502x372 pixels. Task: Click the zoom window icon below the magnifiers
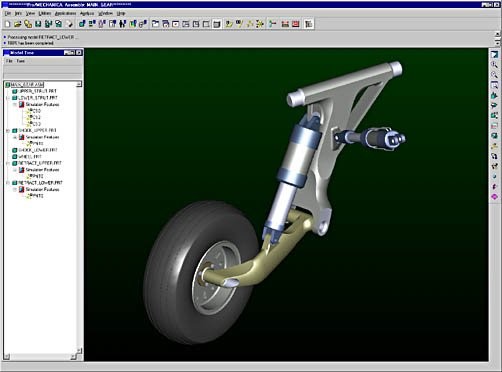[x=494, y=85]
